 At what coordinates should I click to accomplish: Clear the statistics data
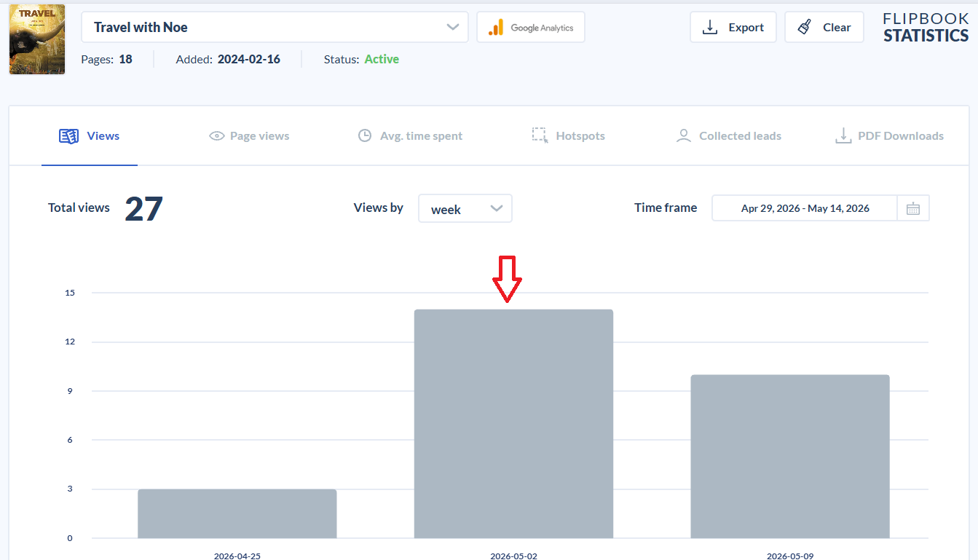tap(824, 28)
